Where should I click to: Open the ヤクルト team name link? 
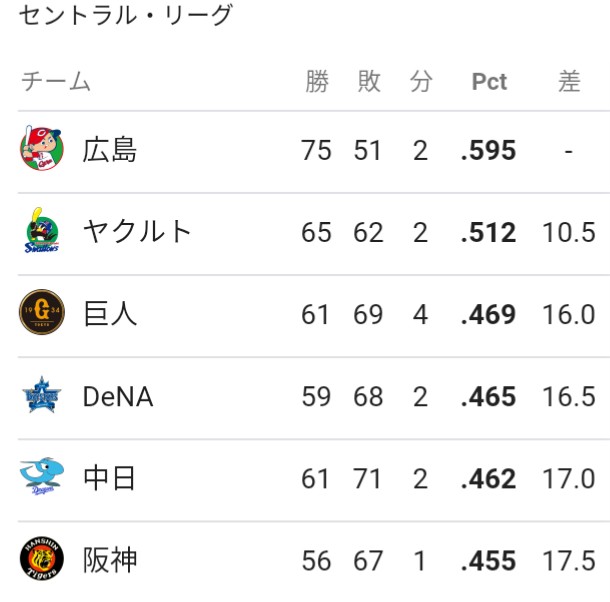pos(137,232)
